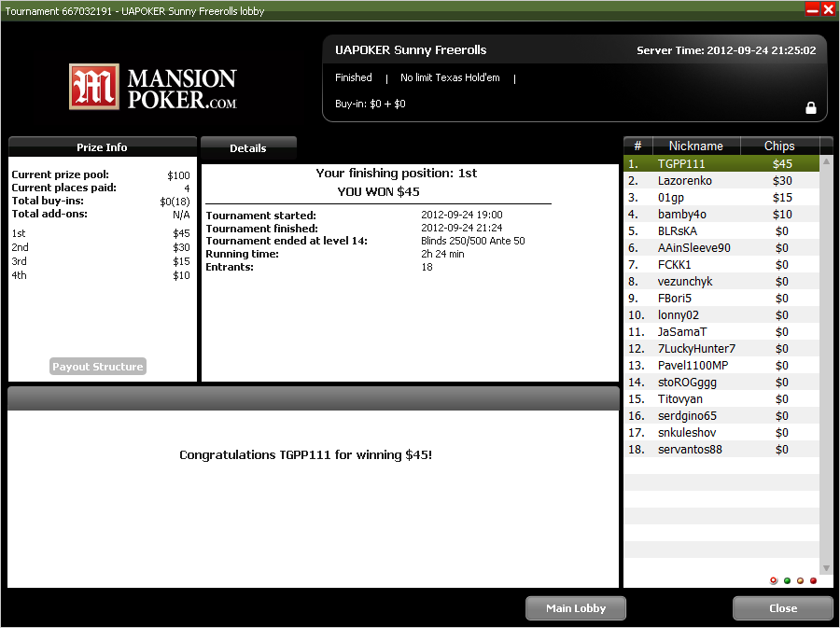
Task: Click the Current prize pool $100 value
Action: click(178, 175)
